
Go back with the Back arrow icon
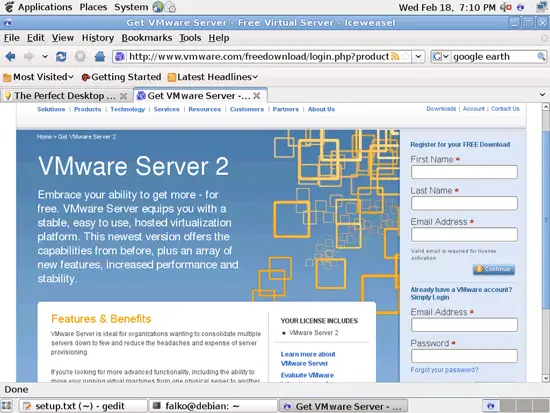coord(11,56)
